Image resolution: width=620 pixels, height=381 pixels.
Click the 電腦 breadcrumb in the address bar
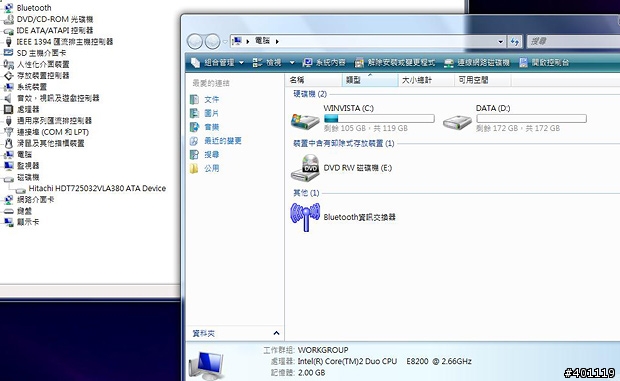pyautogui.click(x=262, y=41)
